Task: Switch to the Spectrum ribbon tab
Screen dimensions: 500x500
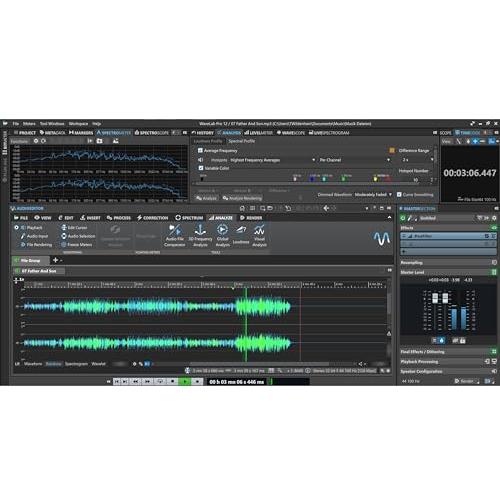Action: pyautogui.click(x=189, y=218)
